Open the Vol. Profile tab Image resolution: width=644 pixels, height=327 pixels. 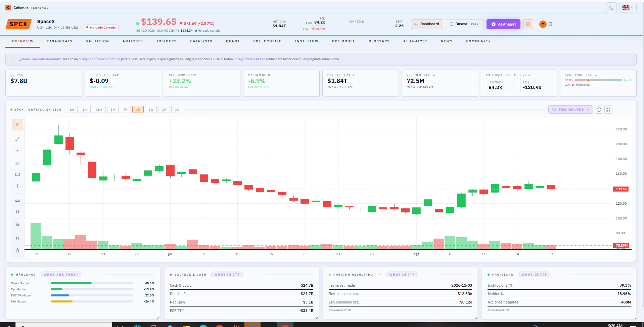click(267, 41)
